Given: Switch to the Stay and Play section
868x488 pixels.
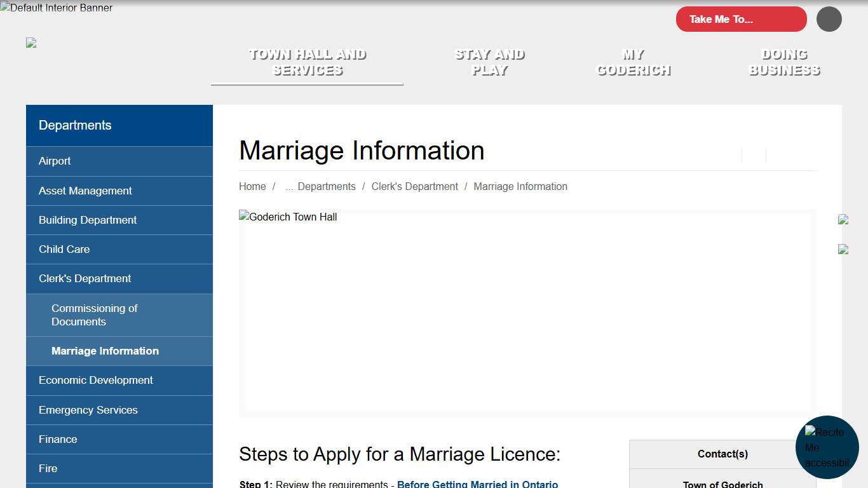Looking at the screenshot, I should (x=489, y=62).
